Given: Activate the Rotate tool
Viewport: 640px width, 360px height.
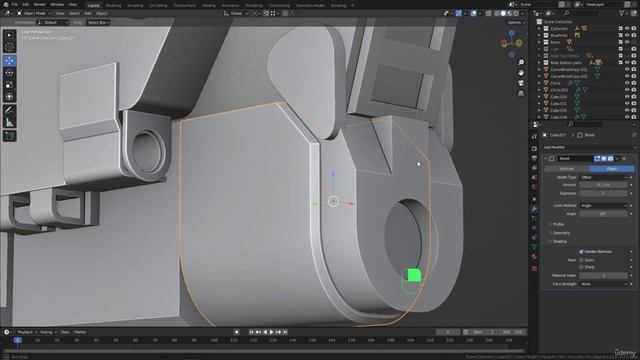Looking at the screenshot, I should 9,73.
